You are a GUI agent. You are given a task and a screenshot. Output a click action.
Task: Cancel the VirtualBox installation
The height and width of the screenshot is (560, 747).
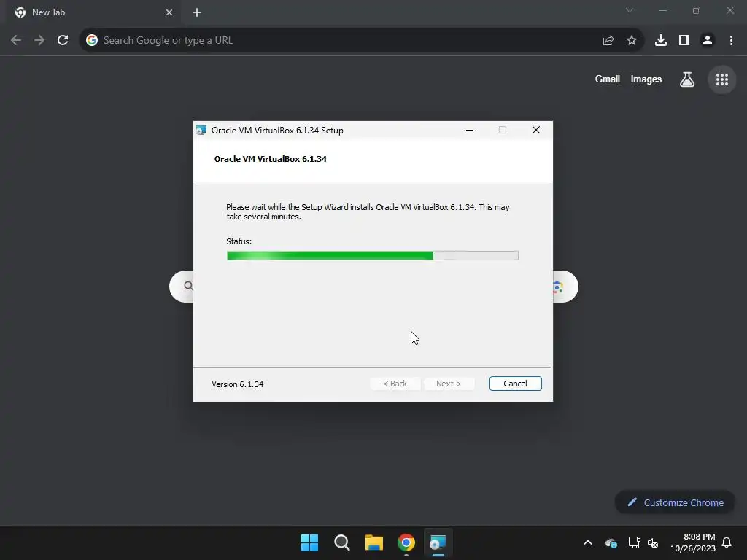click(x=516, y=384)
